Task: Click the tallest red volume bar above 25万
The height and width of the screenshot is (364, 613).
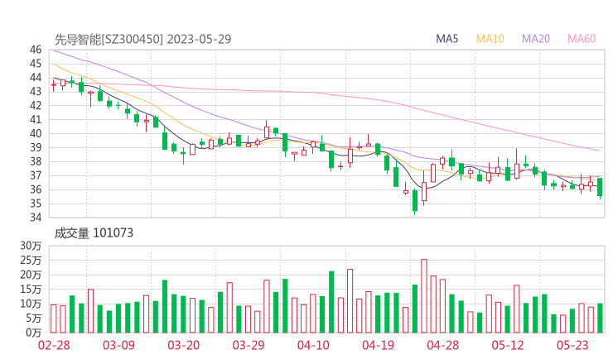Action: (424, 296)
